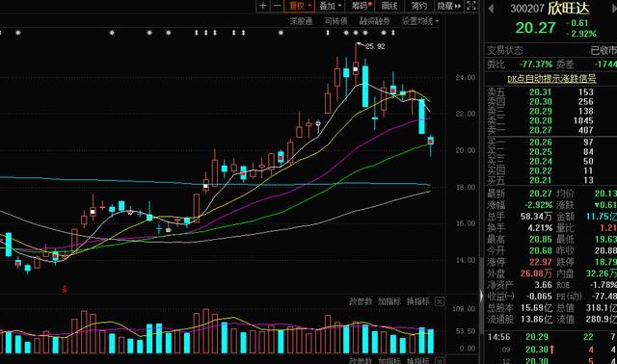Click 换指标 to switch indicator
This screenshot has height=364, width=617.
tap(417, 301)
